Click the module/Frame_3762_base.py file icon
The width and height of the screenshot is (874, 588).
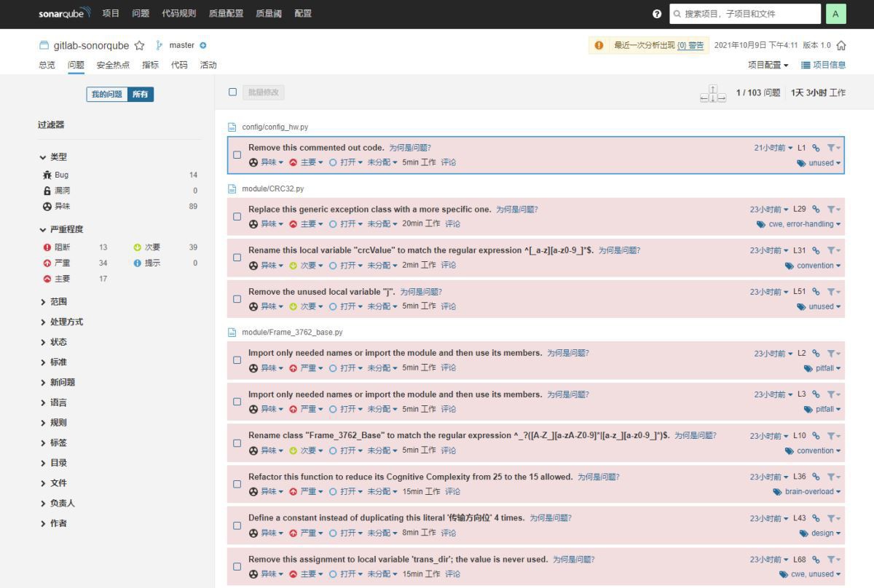tap(232, 332)
